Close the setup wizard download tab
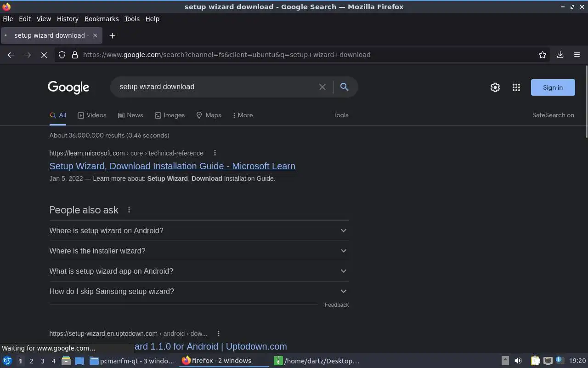Screen dimensions: 588x368 pos(95,35)
